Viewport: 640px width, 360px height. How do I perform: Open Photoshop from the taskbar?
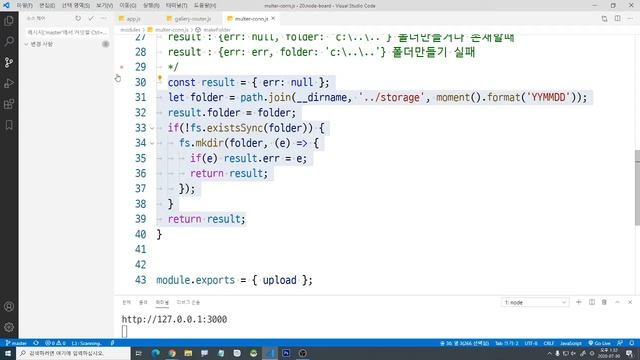point(286,353)
